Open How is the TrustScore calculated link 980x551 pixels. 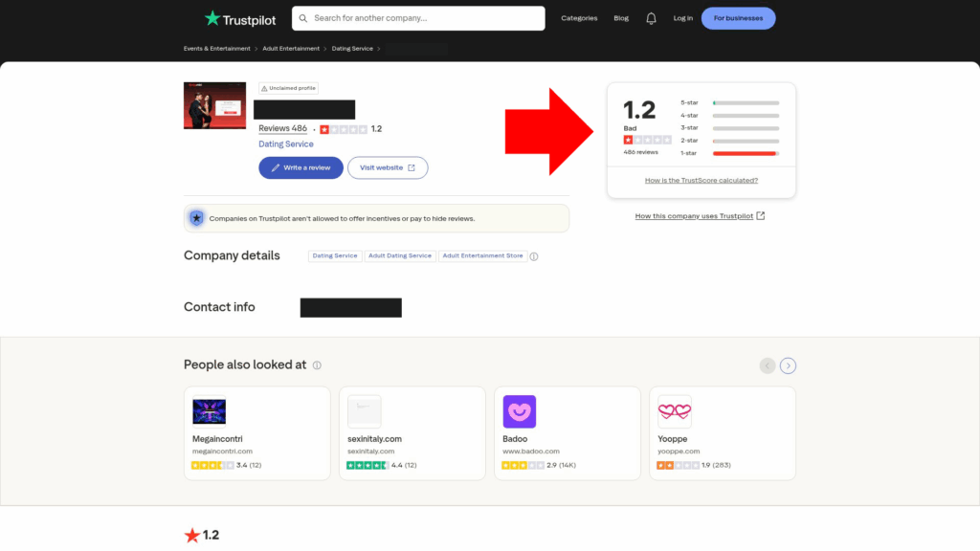(x=702, y=180)
